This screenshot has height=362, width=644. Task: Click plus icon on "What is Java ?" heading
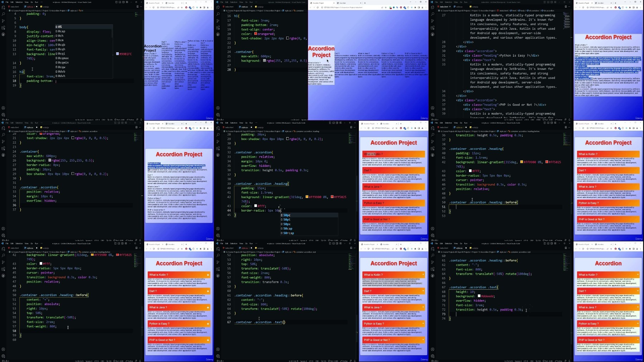208,307
